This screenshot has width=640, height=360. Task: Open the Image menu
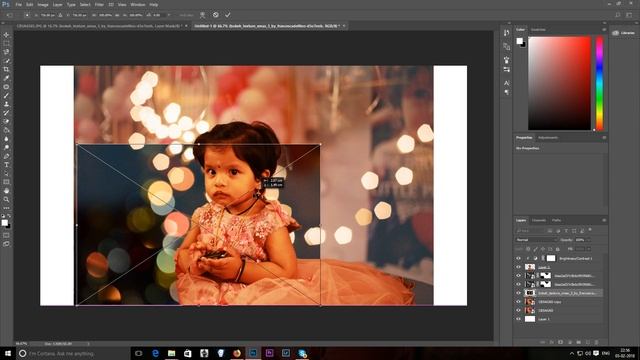pos(43,4)
